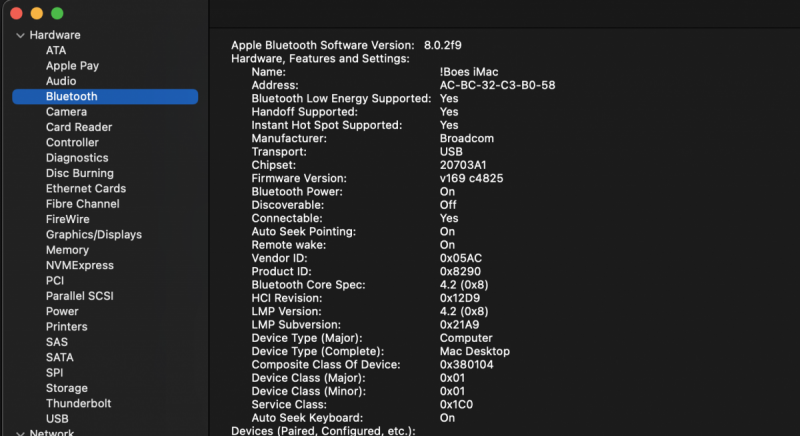
Task: Select Printers entry
Action: coord(67,326)
